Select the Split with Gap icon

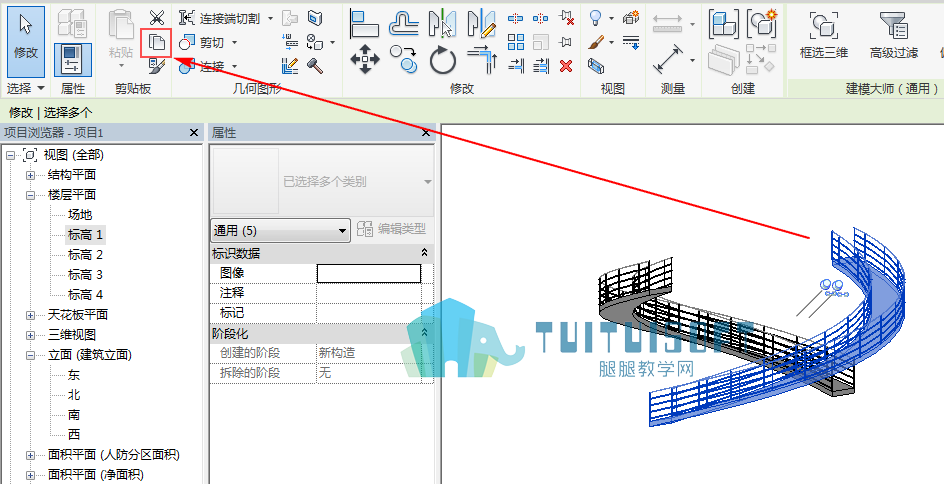(541, 19)
